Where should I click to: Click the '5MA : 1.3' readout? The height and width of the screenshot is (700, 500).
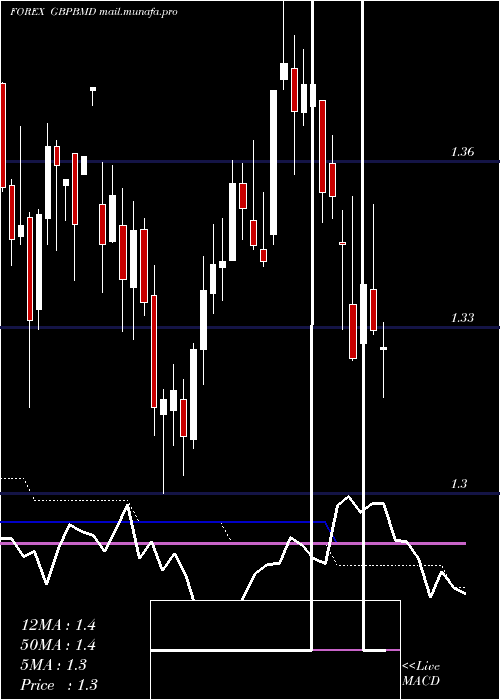[x=54, y=665]
